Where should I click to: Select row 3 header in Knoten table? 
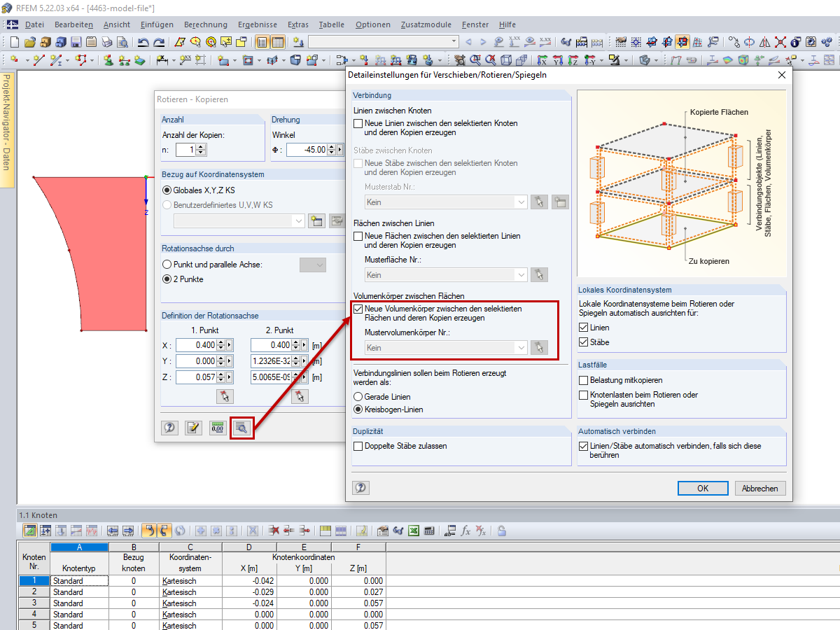coord(34,603)
